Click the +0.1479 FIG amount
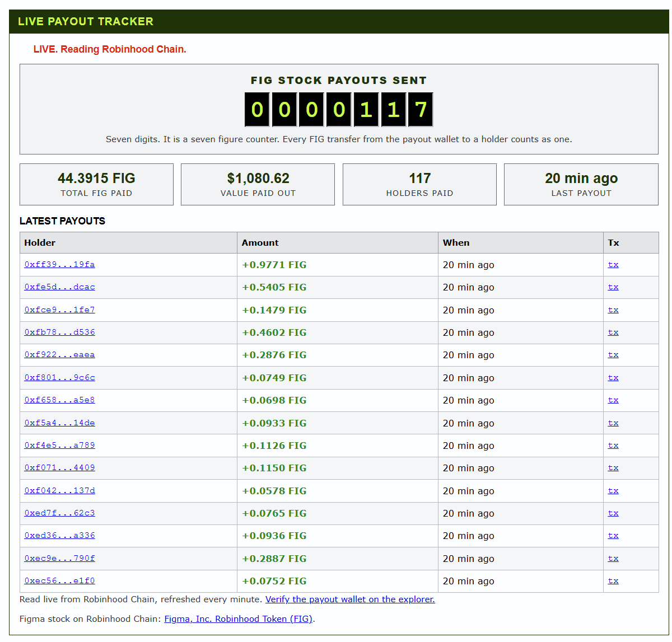The width and height of the screenshot is (672, 642). tap(274, 310)
